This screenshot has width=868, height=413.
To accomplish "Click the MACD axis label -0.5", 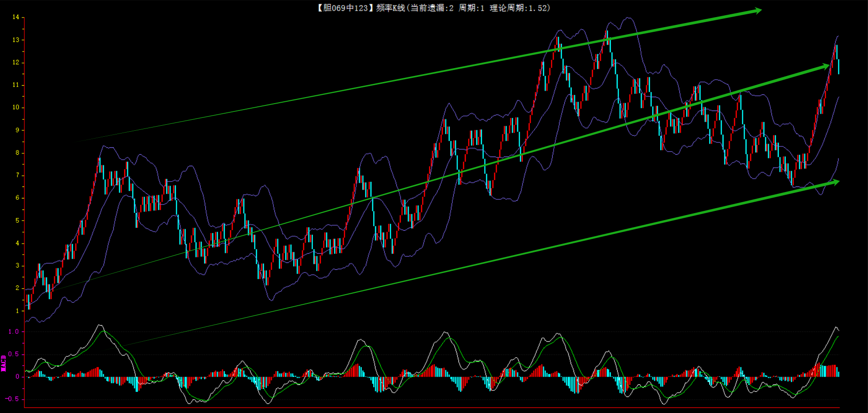I will 12,399.
